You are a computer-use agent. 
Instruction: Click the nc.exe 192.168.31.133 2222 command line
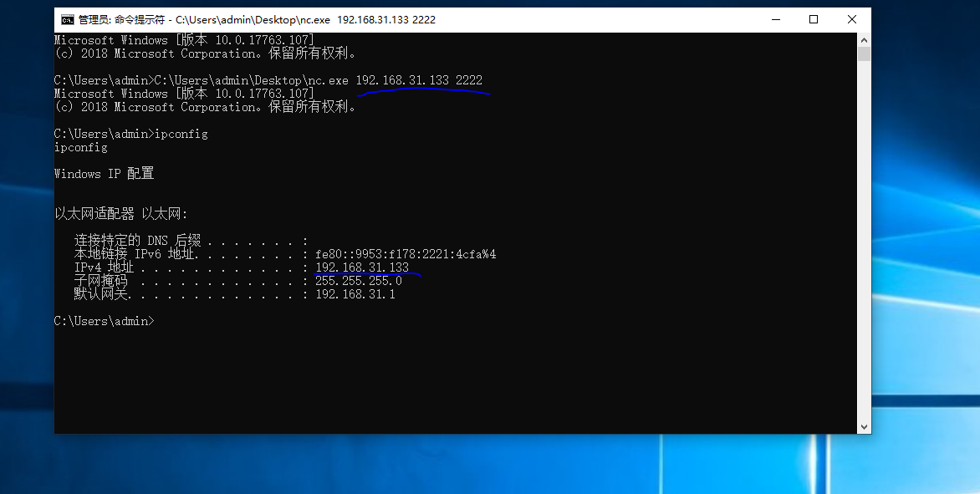(x=268, y=80)
